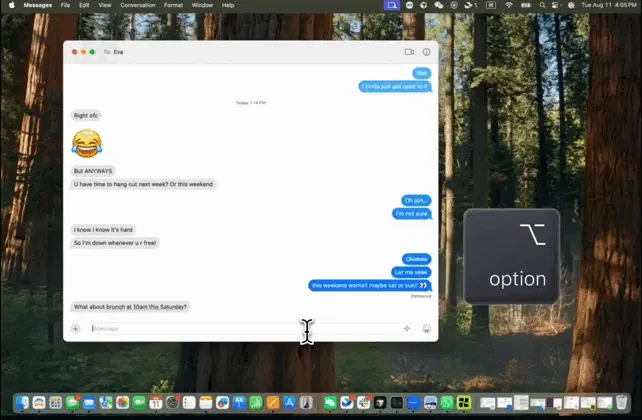
Task: Open Launchpad from the Dock
Action: click(56, 403)
